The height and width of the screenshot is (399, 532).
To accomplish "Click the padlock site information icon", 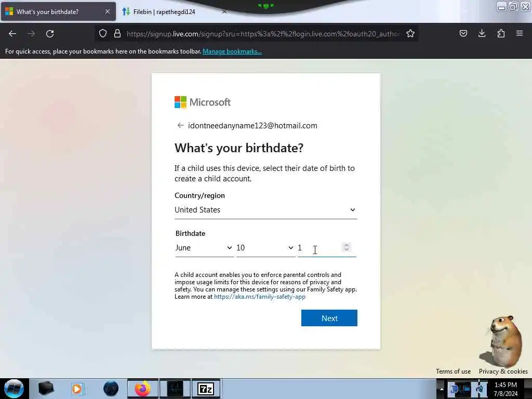I will click(x=117, y=33).
